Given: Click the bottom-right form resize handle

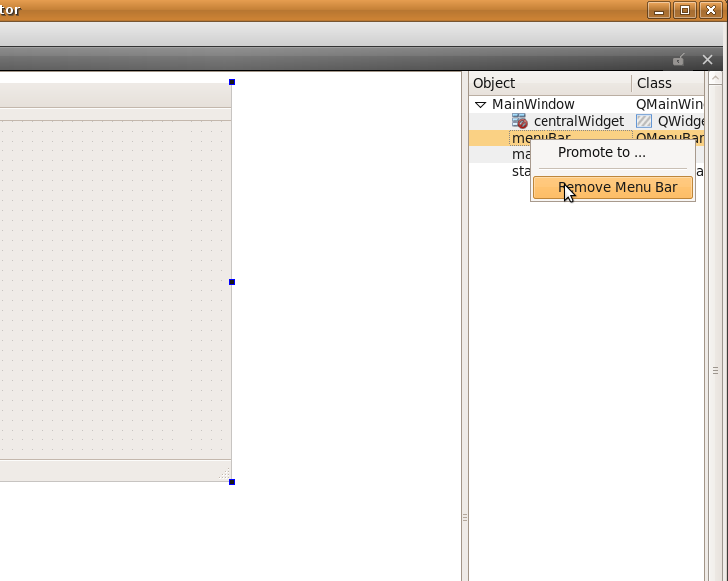Looking at the screenshot, I should pyautogui.click(x=232, y=482).
